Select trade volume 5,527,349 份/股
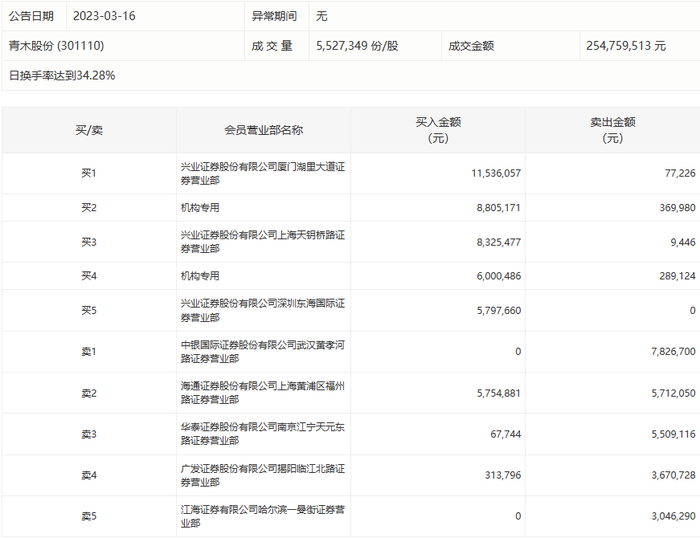 tap(357, 46)
